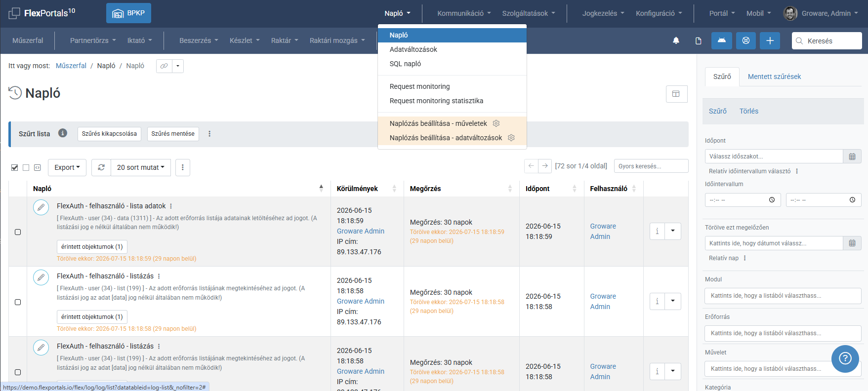Open the Erőforrás list selector
Image resolution: width=868 pixels, height=391 pixels.
pyautogui.click(x=783, y=333)
